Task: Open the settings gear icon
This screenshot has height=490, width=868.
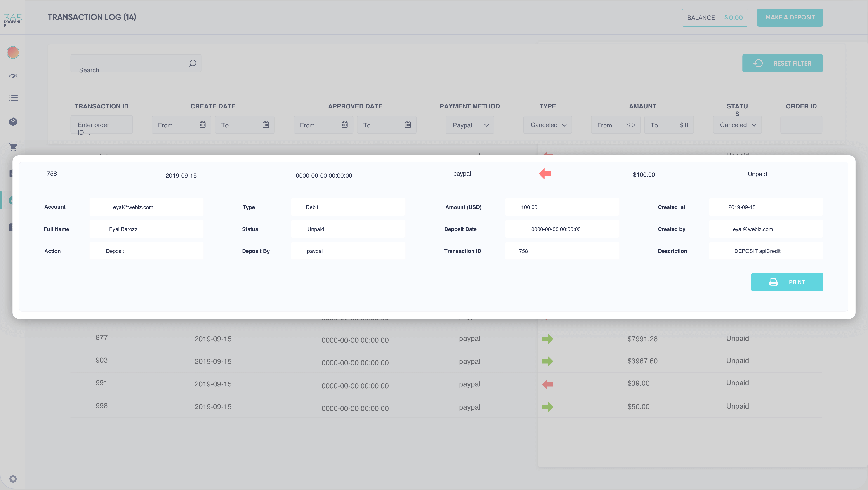Action: tap(13, 478)
